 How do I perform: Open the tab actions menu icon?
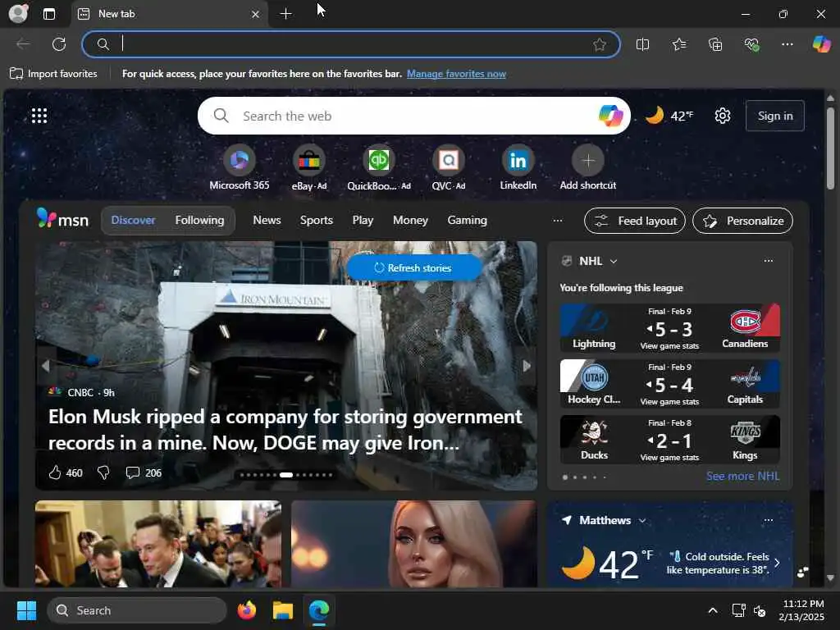click(48, 14)
